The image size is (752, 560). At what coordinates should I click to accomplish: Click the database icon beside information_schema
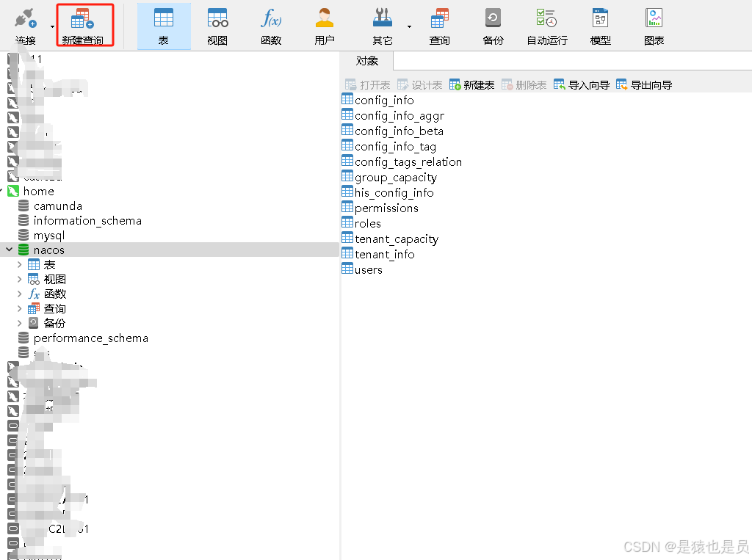[23, 220]
